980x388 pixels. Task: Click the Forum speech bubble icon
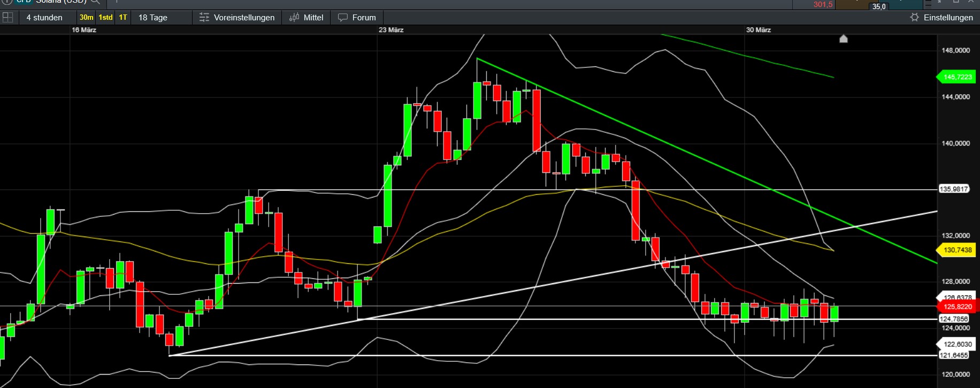343,18
